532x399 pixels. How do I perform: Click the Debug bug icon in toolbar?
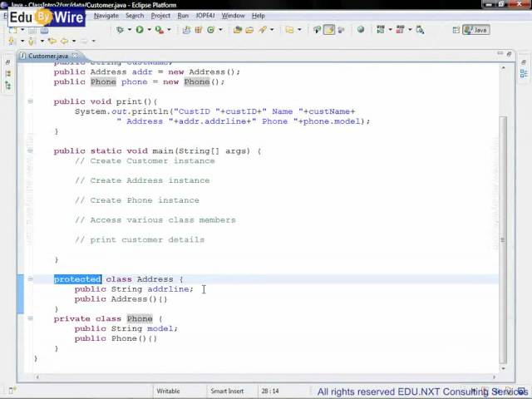120,30
